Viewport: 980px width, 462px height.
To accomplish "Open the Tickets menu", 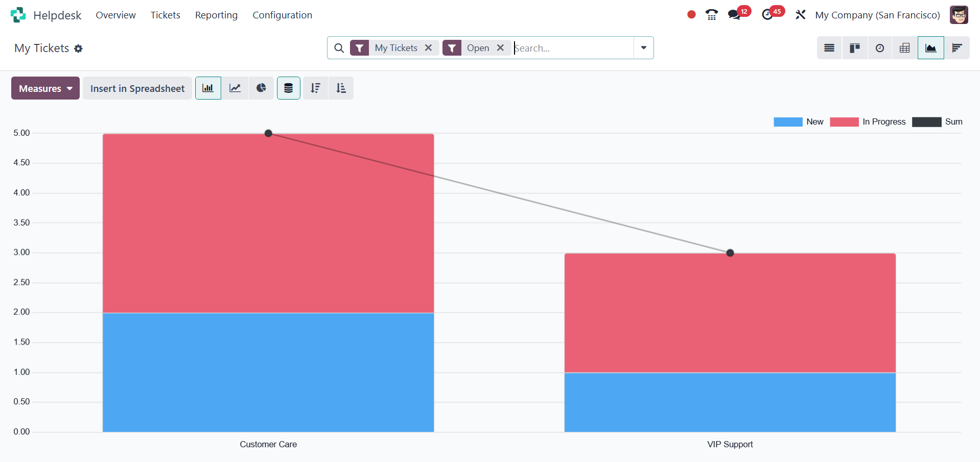I will 166,15.
